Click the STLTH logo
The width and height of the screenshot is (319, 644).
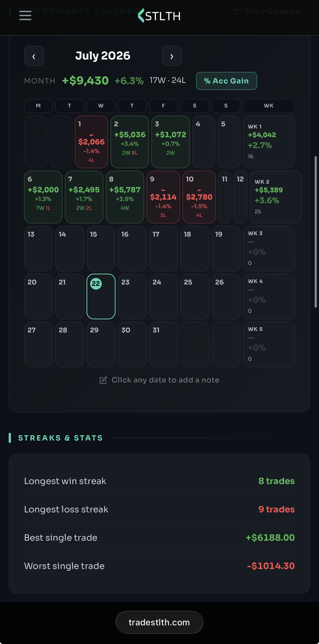[x=159, y=15]
